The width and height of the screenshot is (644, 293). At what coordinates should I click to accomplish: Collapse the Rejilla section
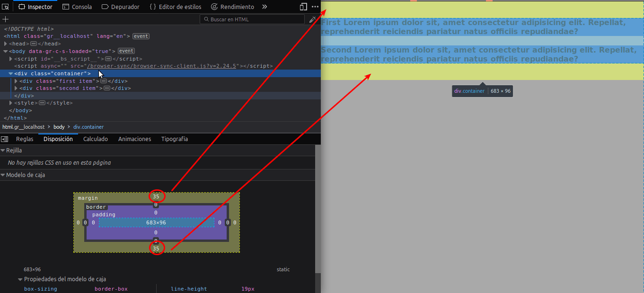coord(3,151)
